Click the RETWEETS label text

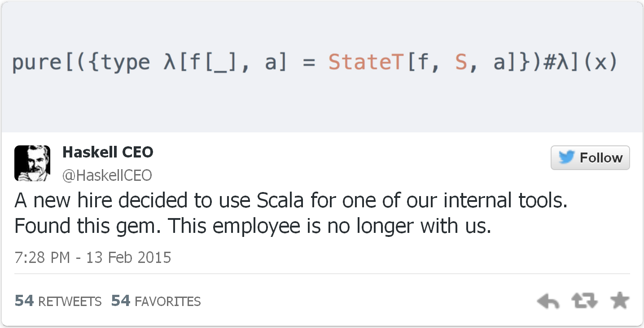coord(70,302)
